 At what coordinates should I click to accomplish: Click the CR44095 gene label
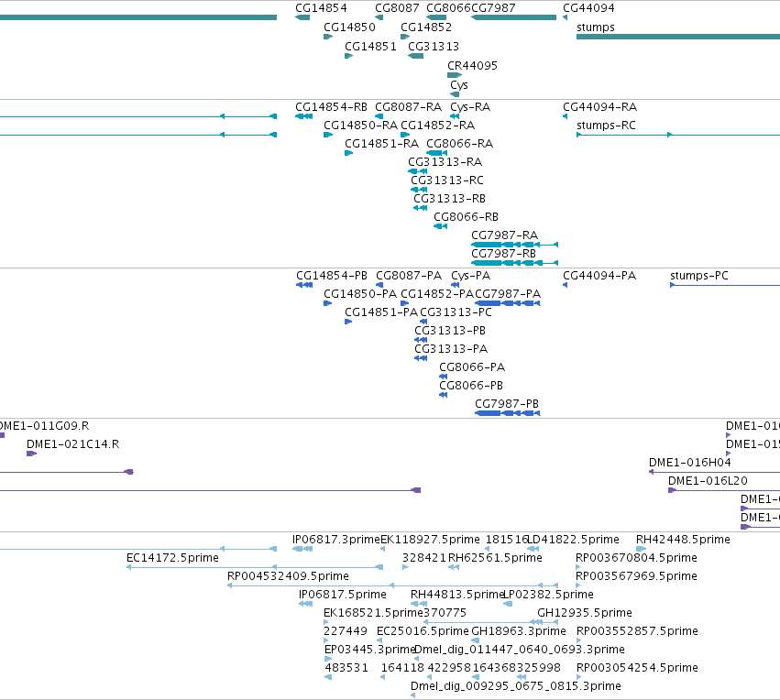472,66
